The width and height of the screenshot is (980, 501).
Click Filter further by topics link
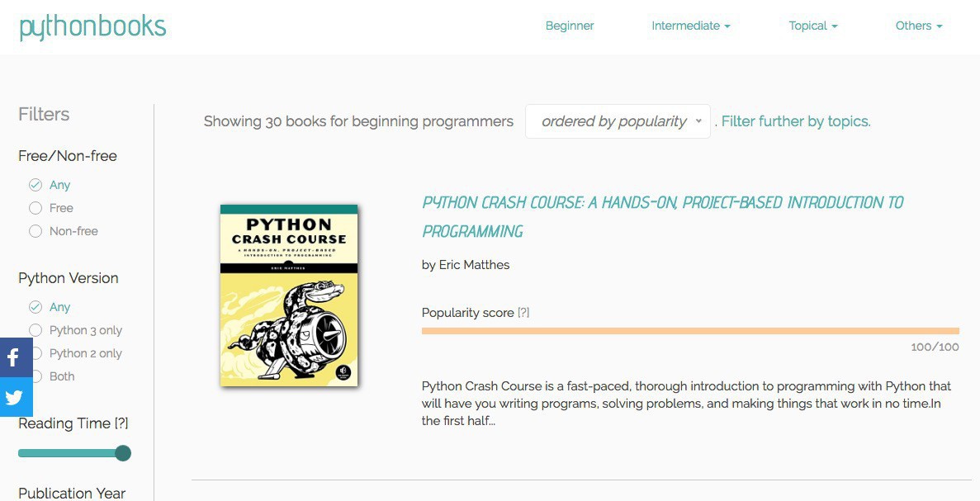(x=796, y=121)
